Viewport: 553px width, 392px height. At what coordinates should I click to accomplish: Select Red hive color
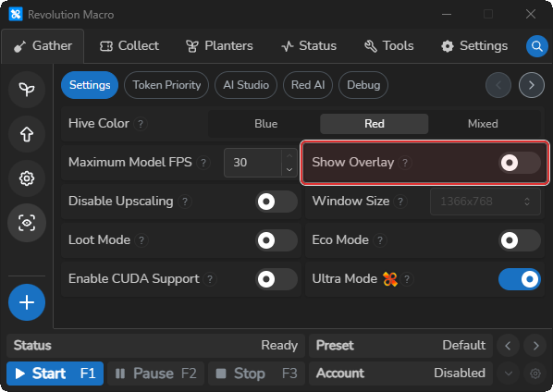(x=375, y=124)
